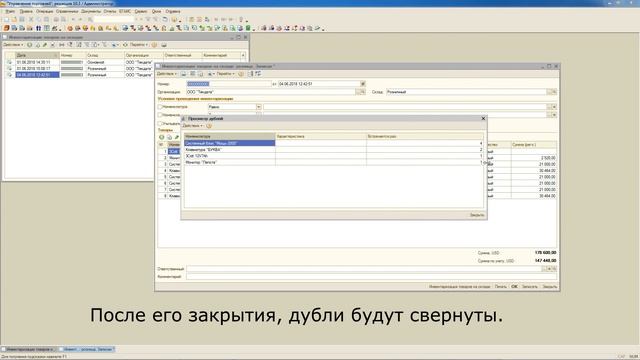Open Перейти menu in list window
Image resolution: width=640 pixels, height=360 pixels.
[x=139, y=45]
